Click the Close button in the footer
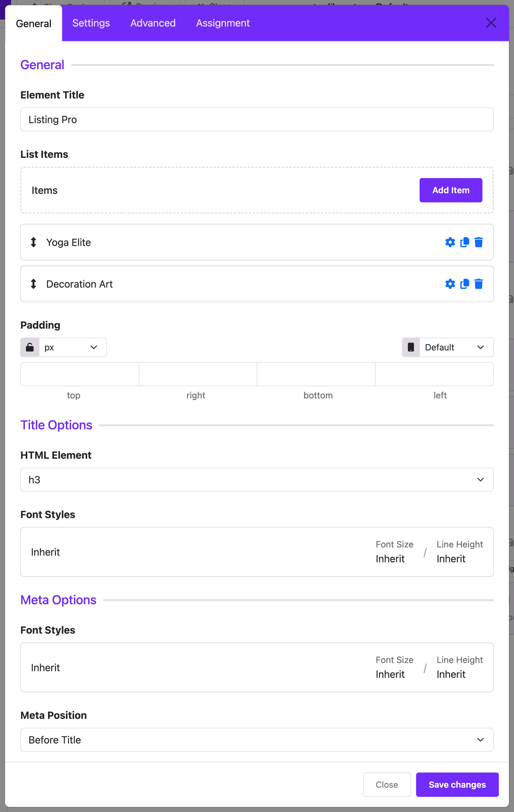This screenshot has width=514, height=812. 387,785
